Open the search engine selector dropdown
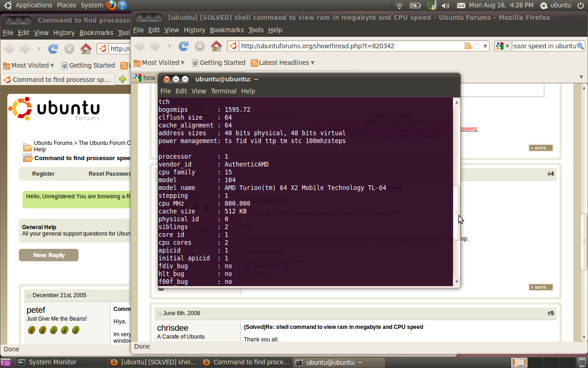This screenshot has height=368, width=588. click(x=503, y=46)
